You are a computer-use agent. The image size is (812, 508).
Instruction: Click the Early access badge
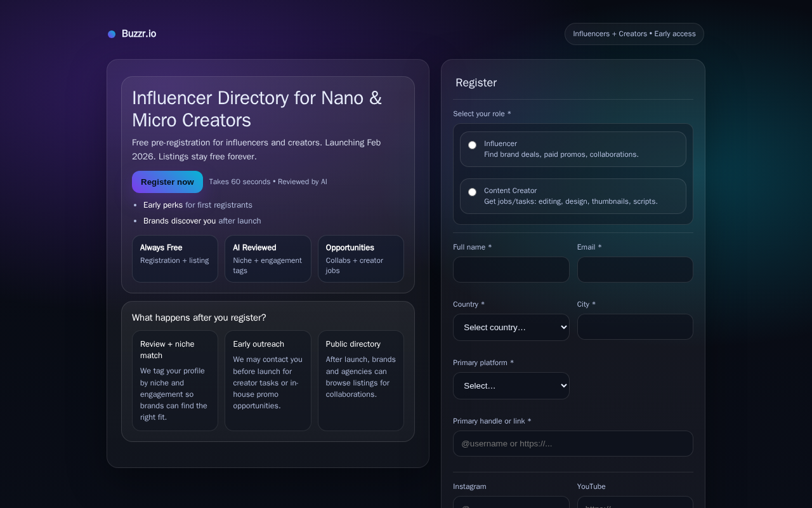634,34
